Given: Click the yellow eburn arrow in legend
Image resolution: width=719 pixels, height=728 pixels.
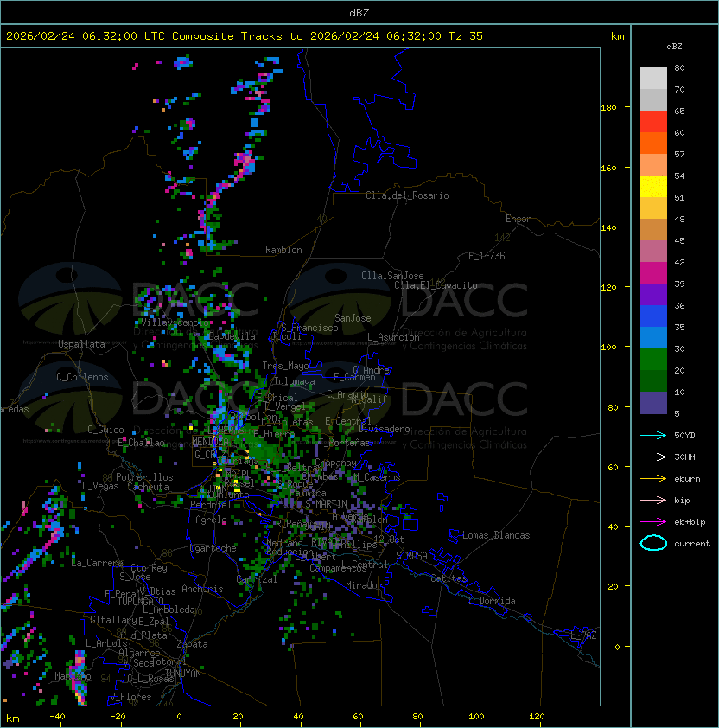Looking at the screenshot, I should point(653,479).
